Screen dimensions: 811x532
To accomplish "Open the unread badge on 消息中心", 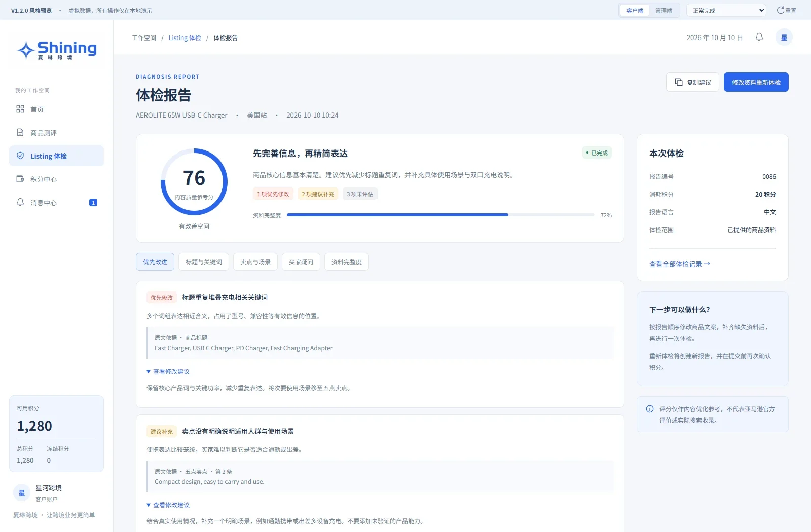I will tap(93, 203).
